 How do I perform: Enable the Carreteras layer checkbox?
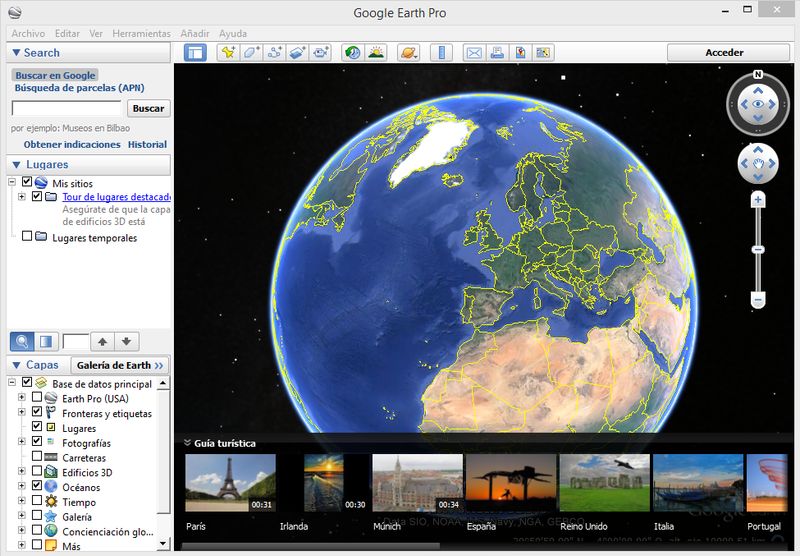(x=37, y=456)
